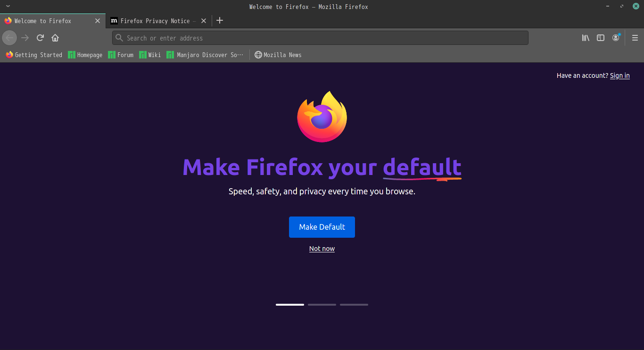Viewport: 644px width, 350px height.
Task: Minimize the Firefox window
Action: point(608,6)
